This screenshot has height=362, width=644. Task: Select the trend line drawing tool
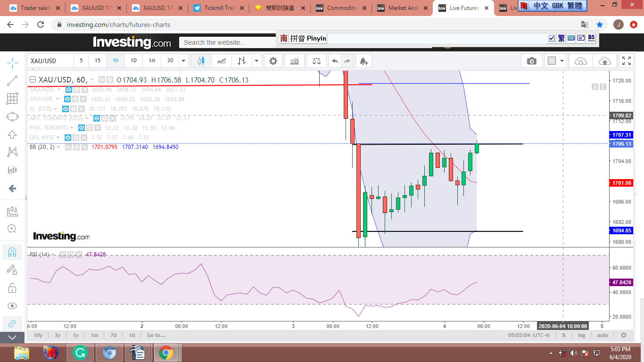point(12,81)
